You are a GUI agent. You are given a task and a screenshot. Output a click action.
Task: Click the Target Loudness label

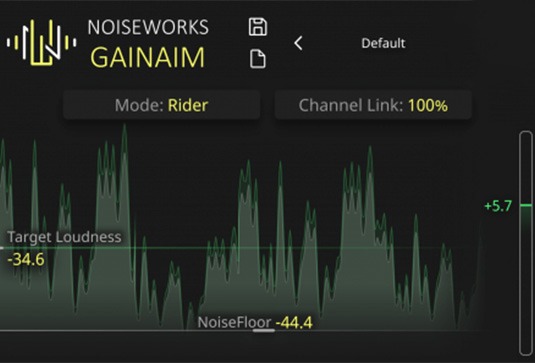pyautogui.click(x=64, y=237)
